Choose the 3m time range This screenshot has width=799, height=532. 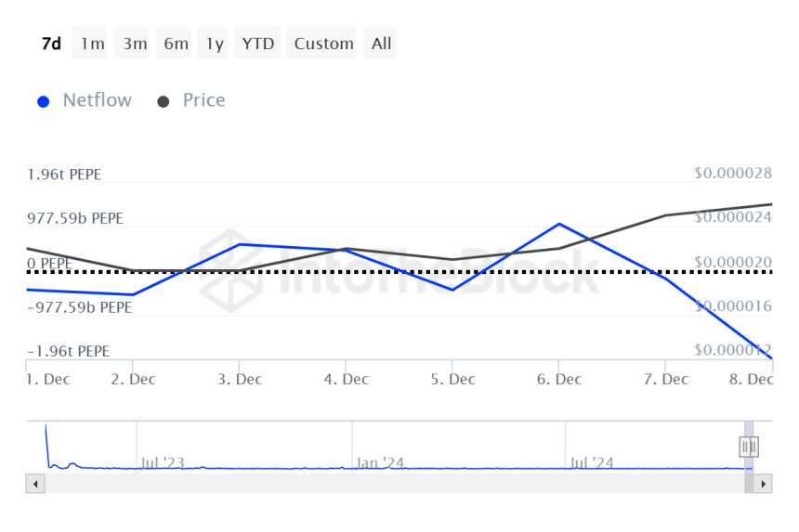[135, 44]
